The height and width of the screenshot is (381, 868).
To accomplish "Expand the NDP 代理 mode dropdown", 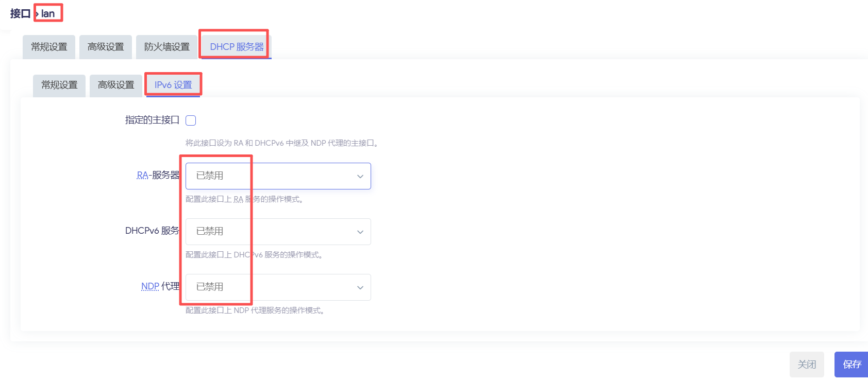I will click(278, 287).
